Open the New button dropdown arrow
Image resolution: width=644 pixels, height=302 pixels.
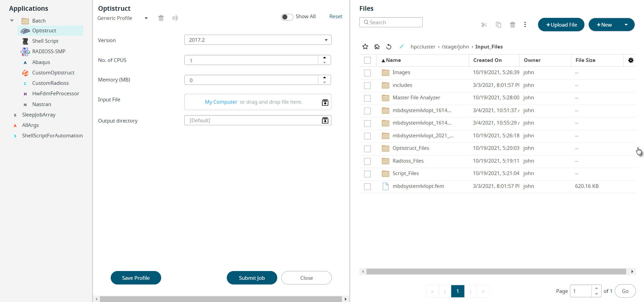(626, 25)
